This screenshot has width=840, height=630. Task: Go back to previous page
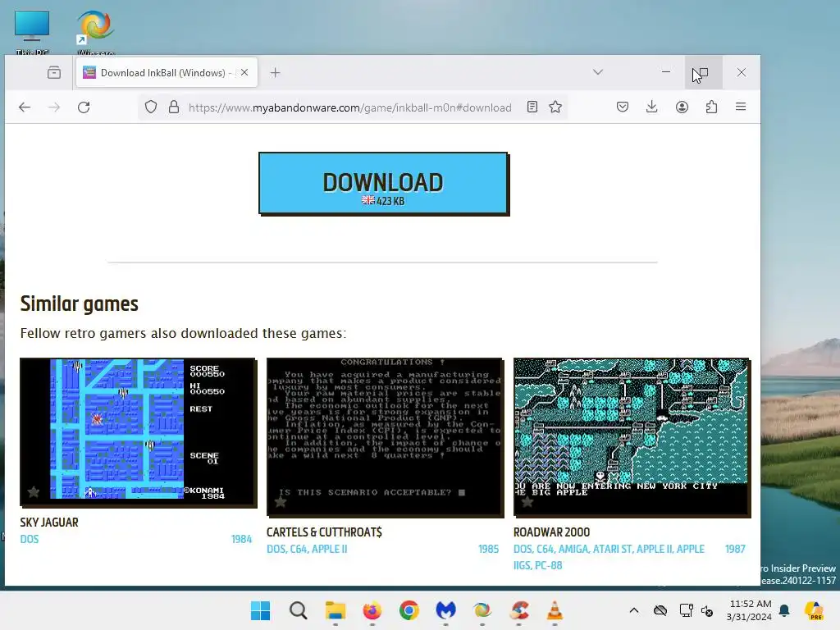coord(25,107)
